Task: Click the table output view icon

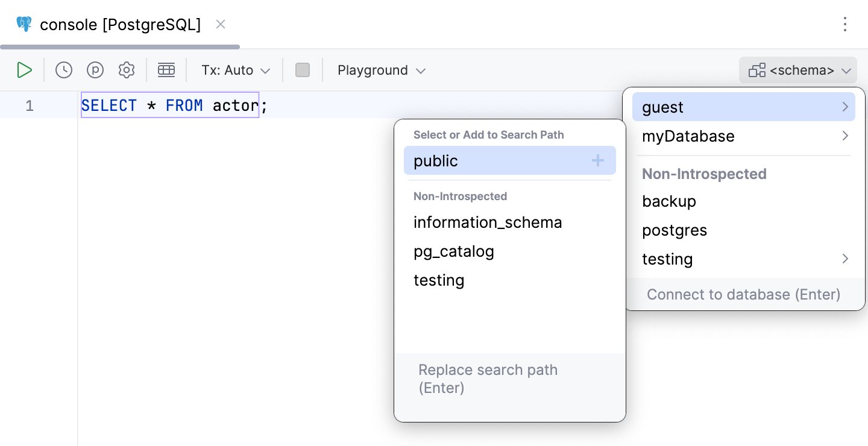Action: coord(166,70)
